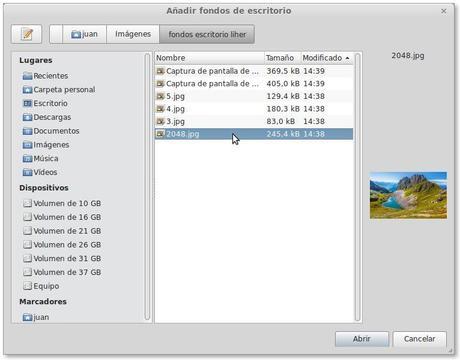Screen dimensions: 460x360
Task: Select Volumen de 26 GB device
Action: [x=62, y=245]
